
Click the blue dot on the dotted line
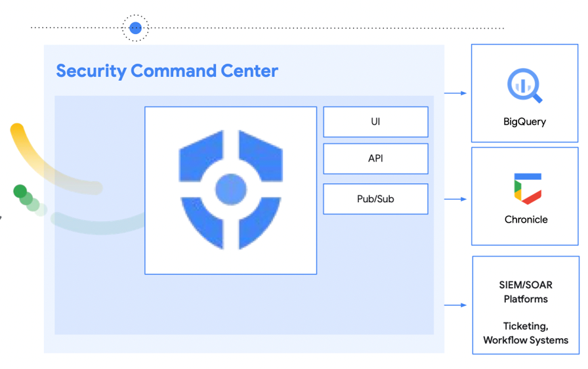[x=135, y=28]
